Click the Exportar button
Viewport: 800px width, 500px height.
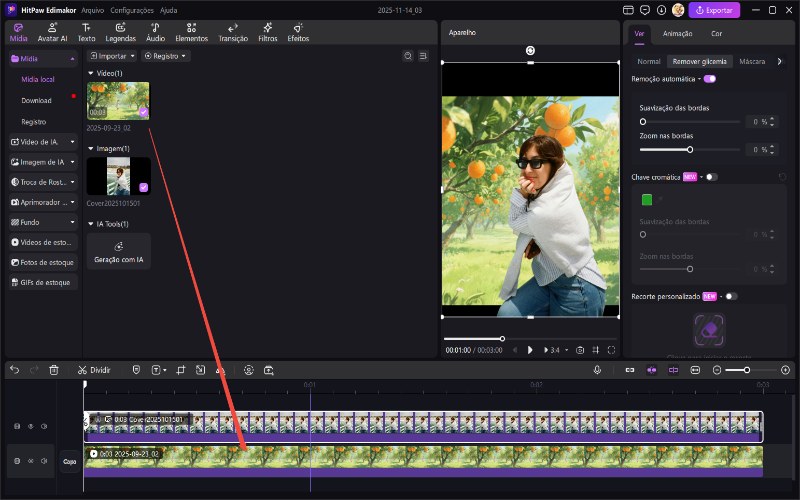click(x=714, y=10)
